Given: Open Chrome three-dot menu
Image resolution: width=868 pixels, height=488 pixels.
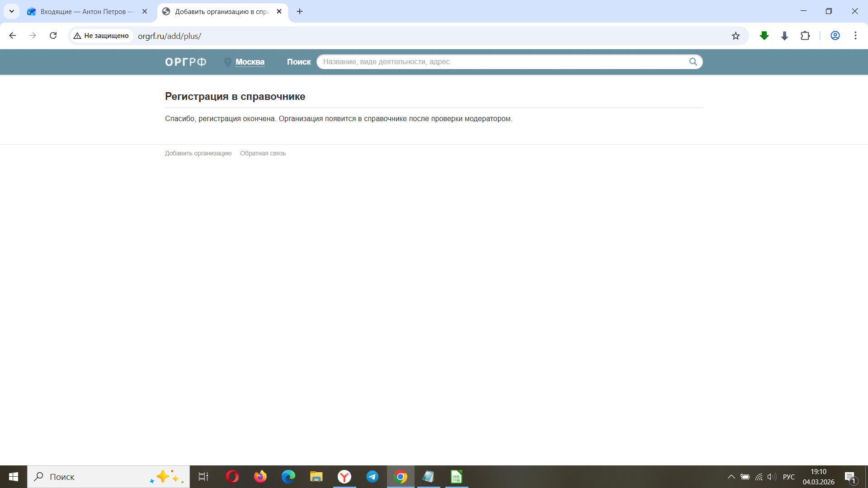Looking at the screenshot, I should 855,36.
